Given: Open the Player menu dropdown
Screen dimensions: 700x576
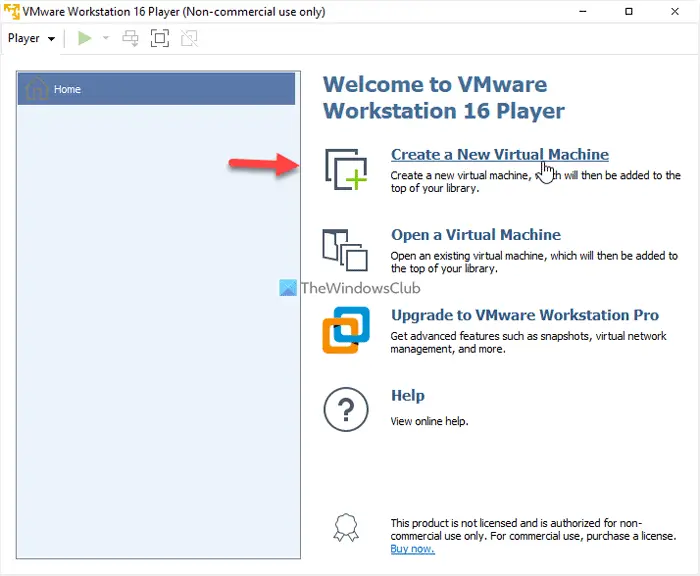Looking at the screenshot, I should point(31,38).
